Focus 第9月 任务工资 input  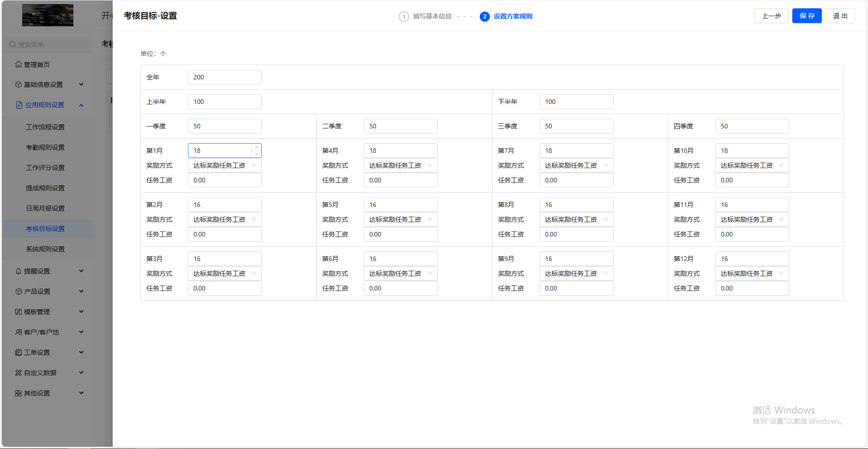click(x=576, y=288)
